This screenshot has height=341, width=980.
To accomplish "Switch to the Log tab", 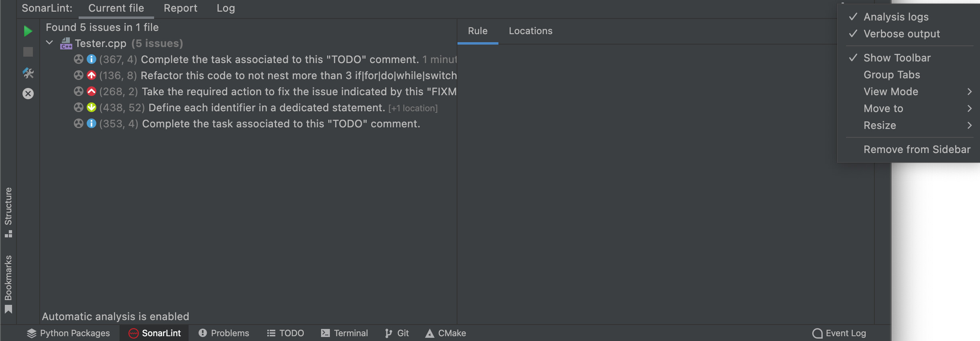I will 226,8.
